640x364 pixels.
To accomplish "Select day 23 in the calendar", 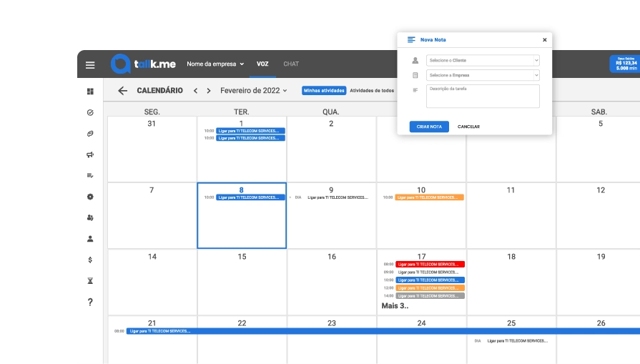I will coord(331,323).
